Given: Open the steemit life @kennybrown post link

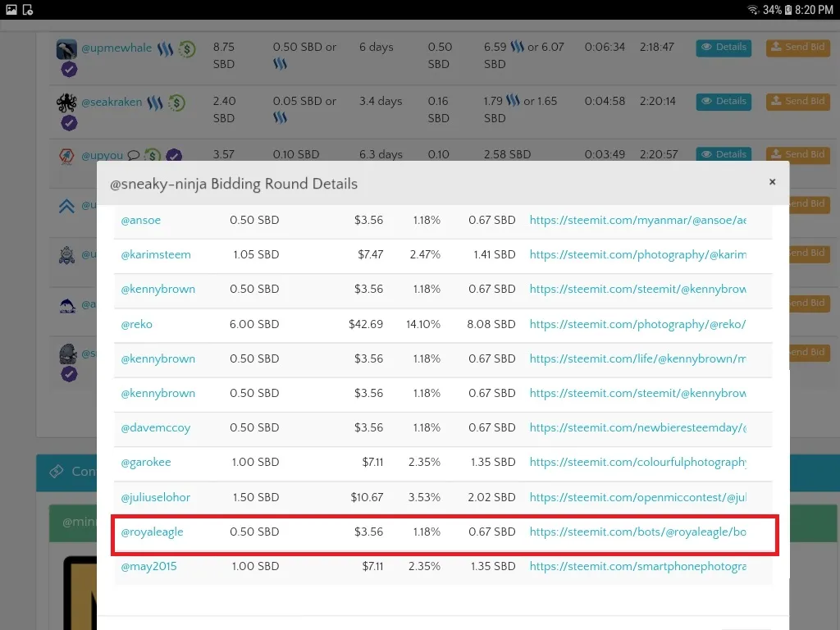Looking at the screenshot, I should (638, 358).
